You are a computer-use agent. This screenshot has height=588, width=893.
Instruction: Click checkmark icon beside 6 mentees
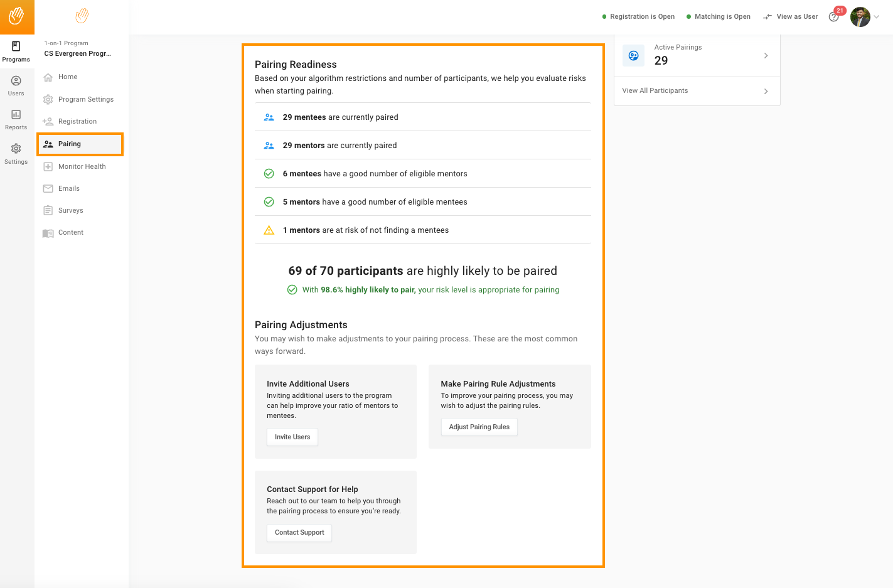[x=269, y=173]
